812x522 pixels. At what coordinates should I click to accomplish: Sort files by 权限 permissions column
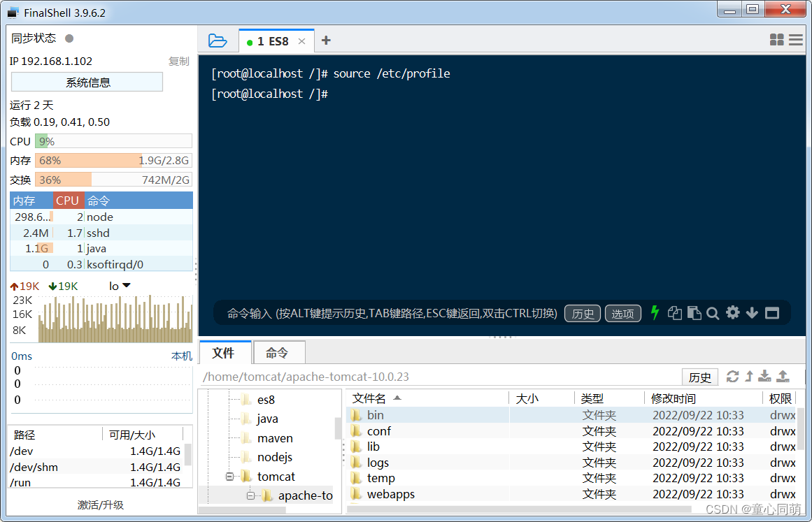coord(780,398)
